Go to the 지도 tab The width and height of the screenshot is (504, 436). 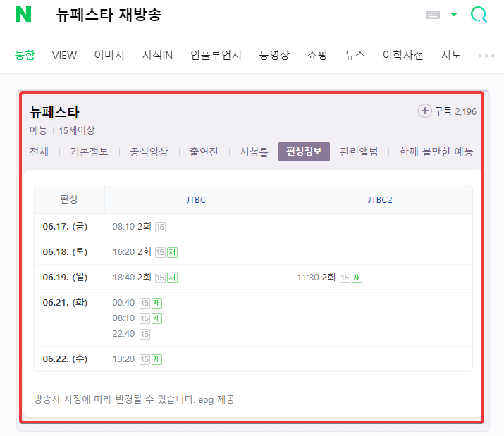[x=451, y=55]
